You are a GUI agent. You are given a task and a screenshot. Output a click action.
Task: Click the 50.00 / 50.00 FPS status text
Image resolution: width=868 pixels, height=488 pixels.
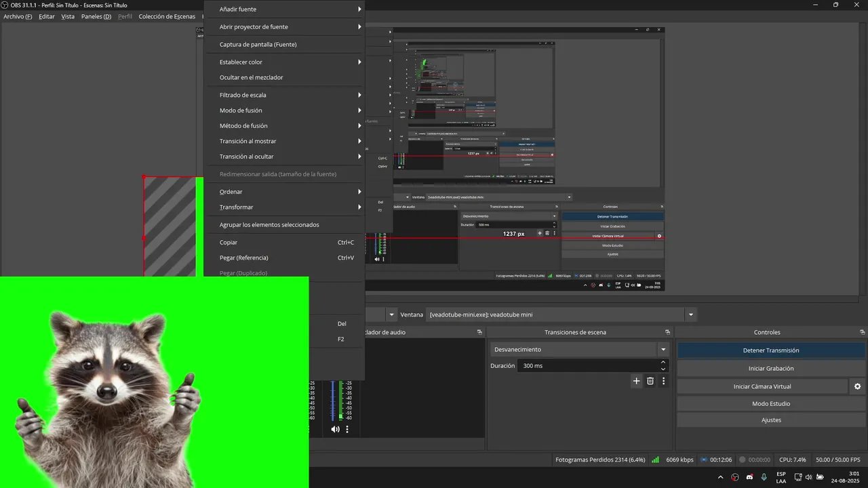pyautogui.click(x=838, y=460)
